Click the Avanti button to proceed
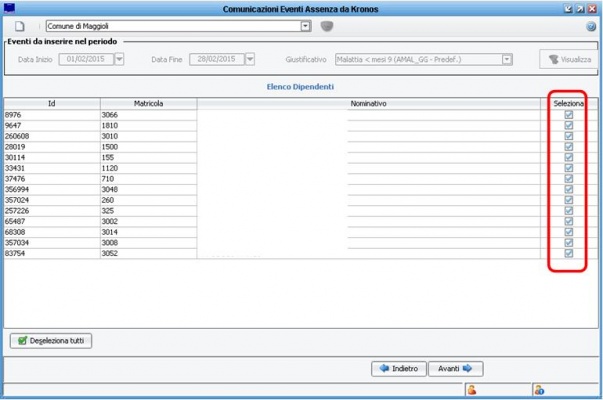The height and width of the screenshot is (400, 603). pyautogui.click(x=455, y=368)
